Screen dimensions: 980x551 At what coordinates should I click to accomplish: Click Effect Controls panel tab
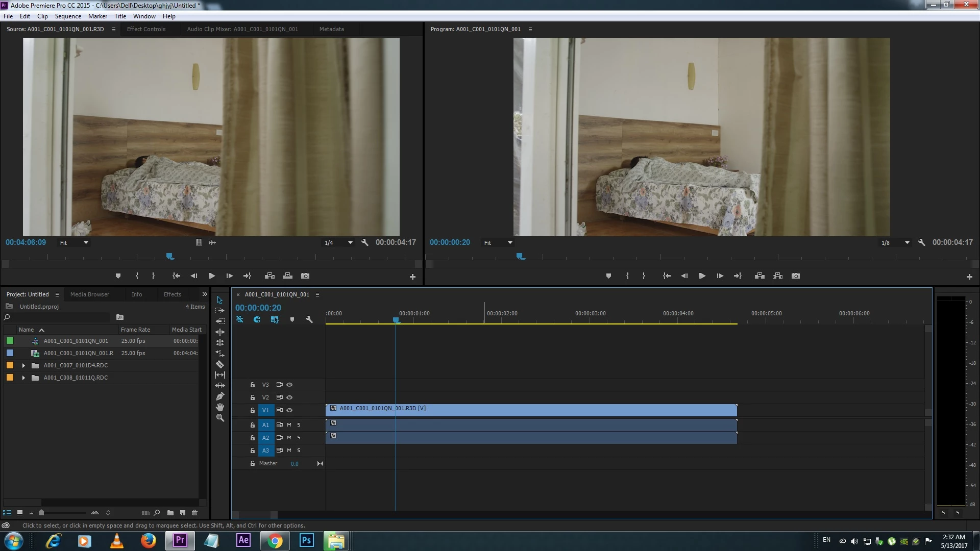pyautogui.click(x=146, y=29)
